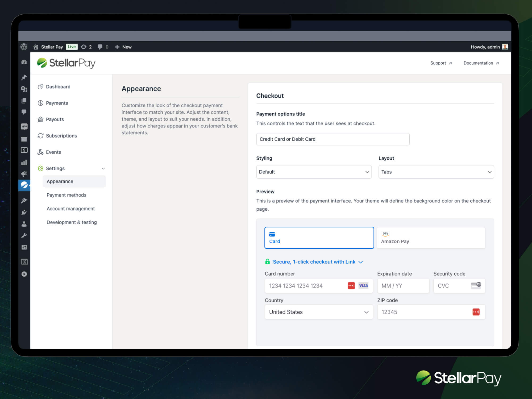Open Posts via the pushpin icon

pos(24,77)
